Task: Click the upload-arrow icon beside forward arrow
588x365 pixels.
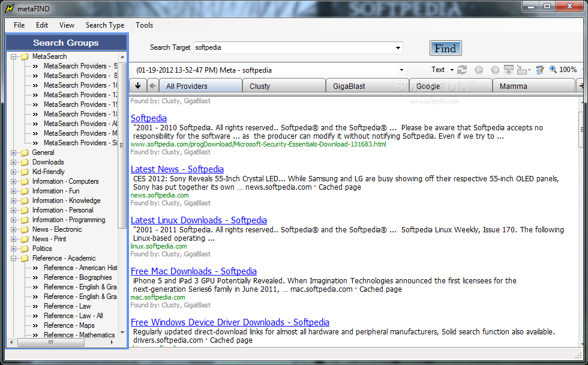Action: [x=509, y=70]
